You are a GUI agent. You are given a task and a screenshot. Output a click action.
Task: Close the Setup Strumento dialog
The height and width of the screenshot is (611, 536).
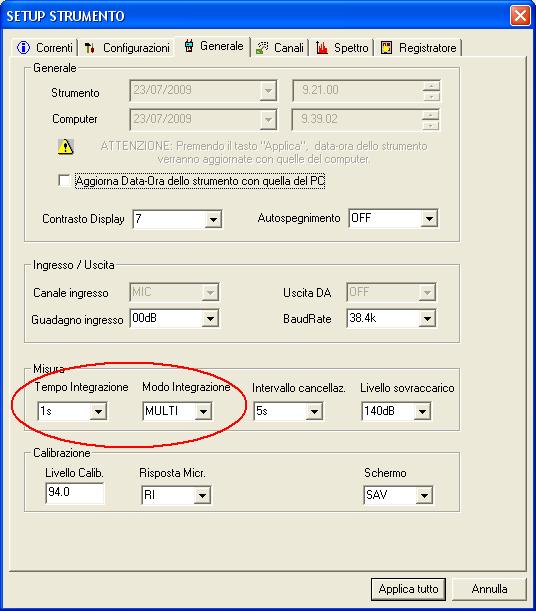tap(520, 16)
